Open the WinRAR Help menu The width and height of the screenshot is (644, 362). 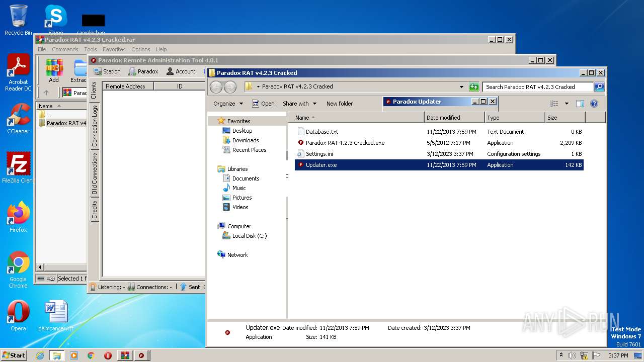click(x=161, y=49)
